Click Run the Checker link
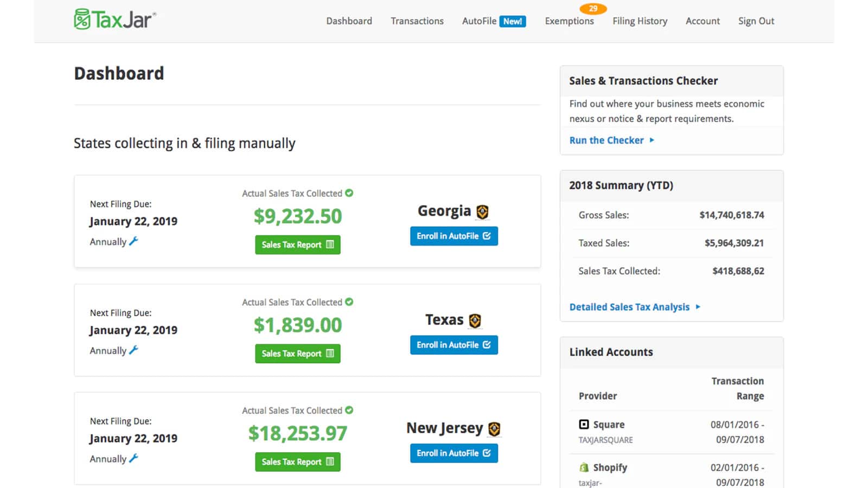The image size is (868, 488). 606,140
